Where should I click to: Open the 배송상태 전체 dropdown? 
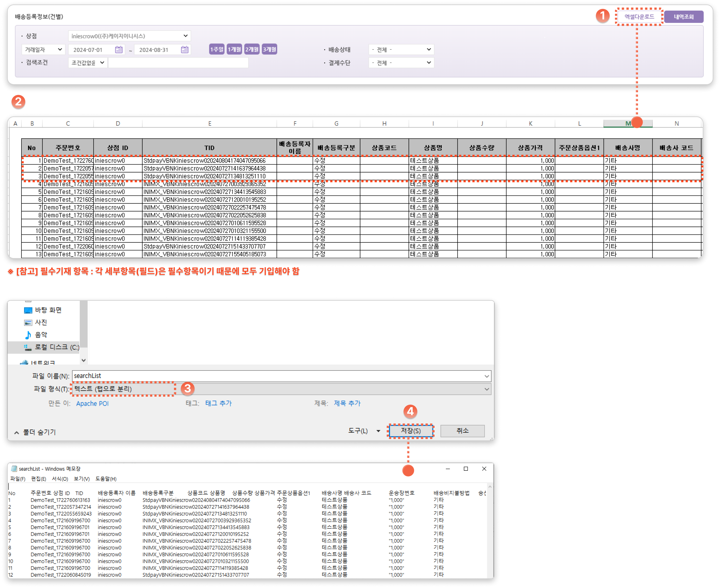pyautogui.click(x=401, y=49)
